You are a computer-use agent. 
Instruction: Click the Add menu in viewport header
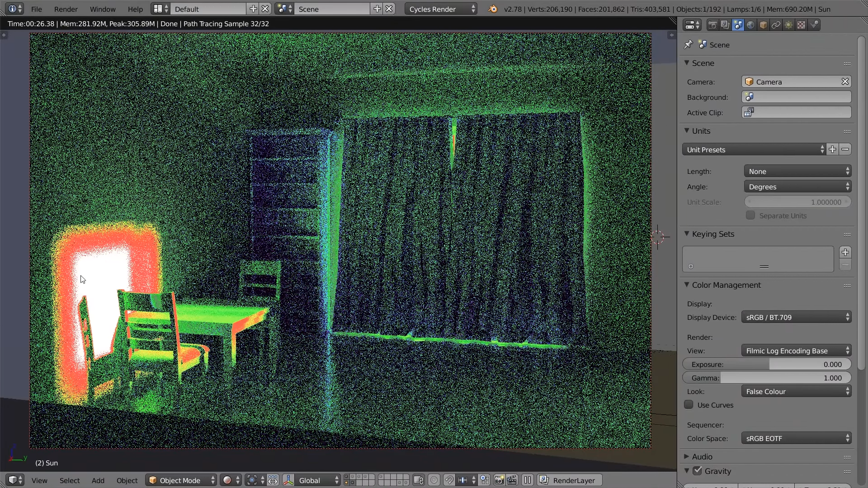coord(98,480)
